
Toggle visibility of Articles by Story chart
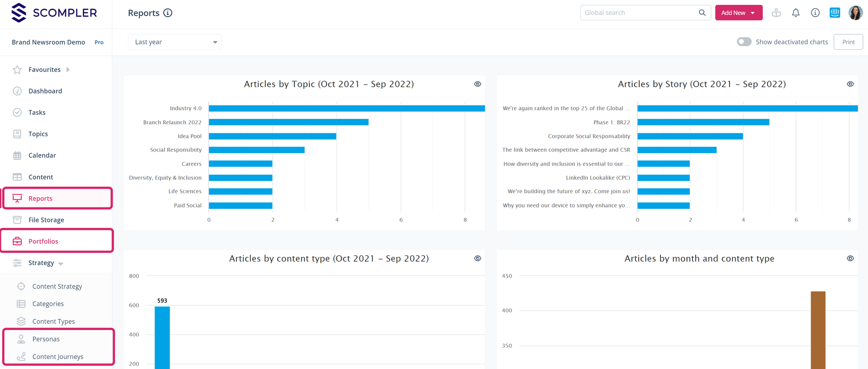(850, 84)
